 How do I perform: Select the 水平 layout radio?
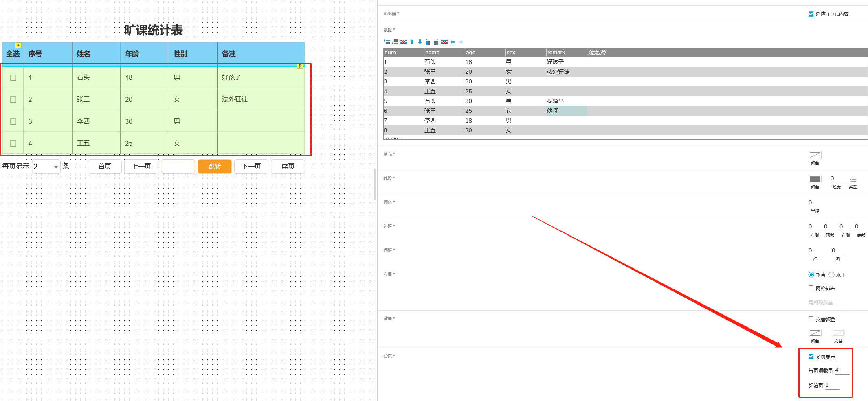pos(831,275)
